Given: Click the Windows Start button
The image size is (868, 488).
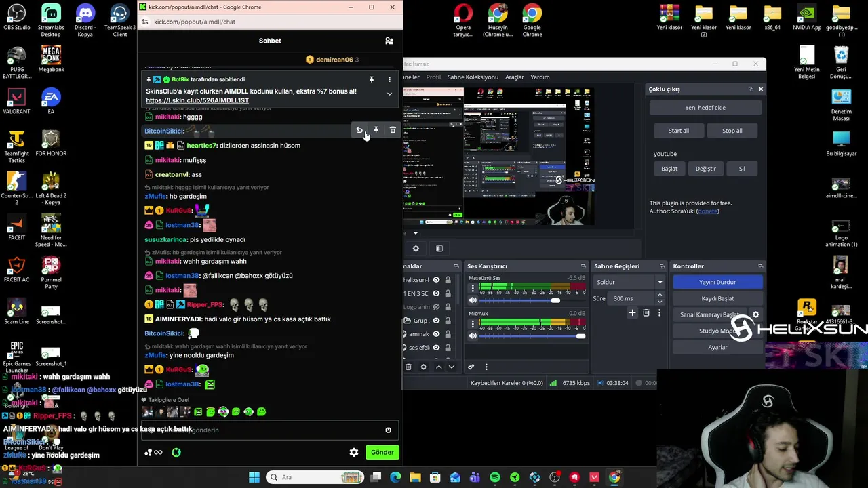Looking at the screenshot, I should tap(254, 478).
